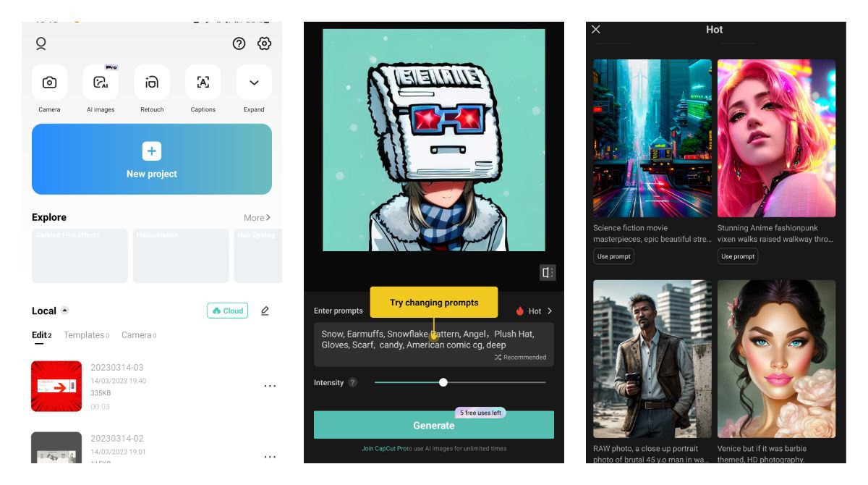This screenshot has height=485, width=868.
Task: Click the Explore heading
Action: click(x=49, y=217)
